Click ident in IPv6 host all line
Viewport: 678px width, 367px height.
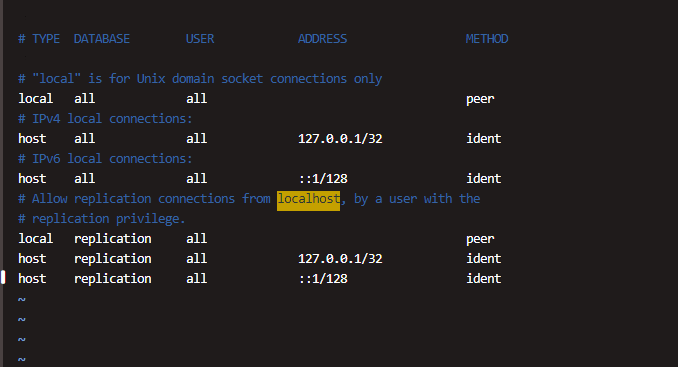(x=483, y=179)
